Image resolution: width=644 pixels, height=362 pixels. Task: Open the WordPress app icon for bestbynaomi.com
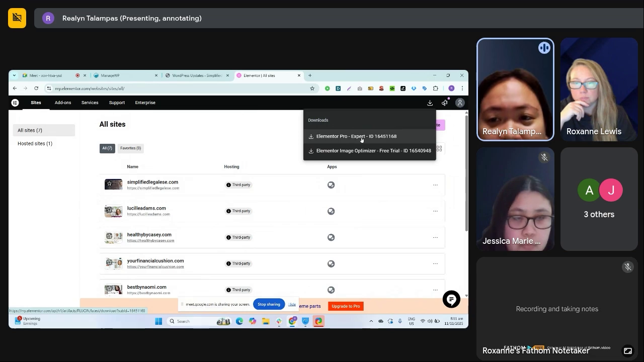click(x=331, y=290)
